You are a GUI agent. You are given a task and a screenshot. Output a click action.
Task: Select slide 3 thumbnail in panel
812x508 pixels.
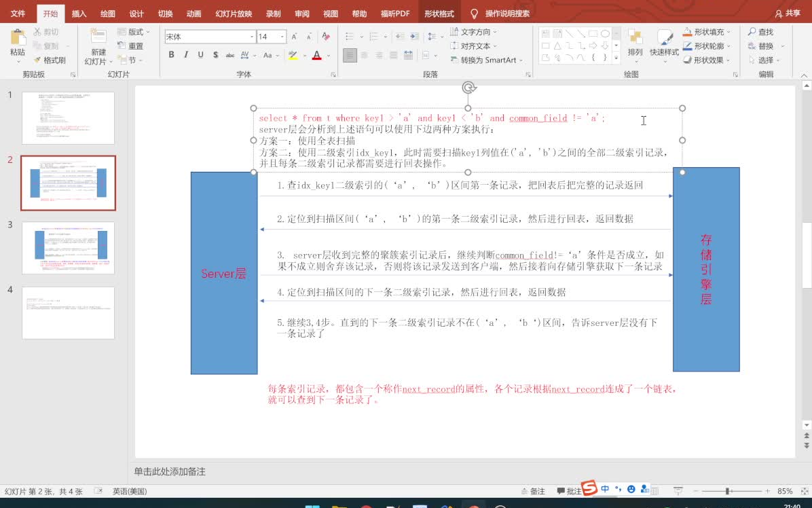point(67,247)
